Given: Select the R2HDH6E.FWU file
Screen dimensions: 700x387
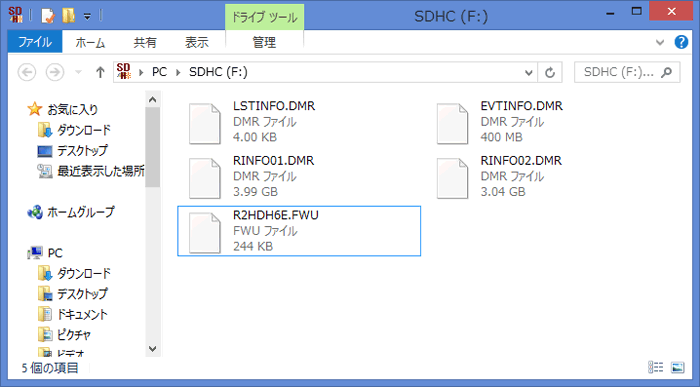Looking at the screenshot, I should coord(299,231).
